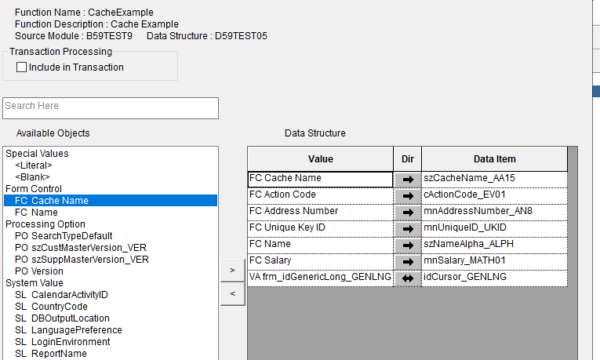The image size is (600, 360).
Task: Select szCacheName_AA15 data item cell
Action: 495,179
